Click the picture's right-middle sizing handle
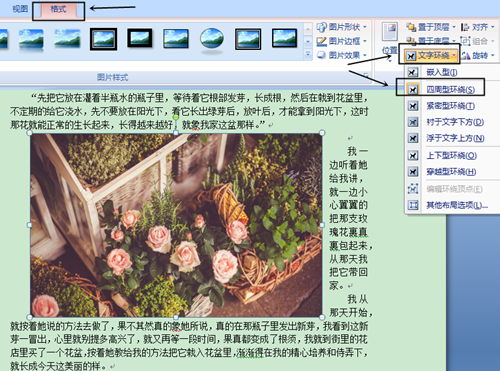Image resolution: width=500 pixels, height=371 pixels. [322, 225]
